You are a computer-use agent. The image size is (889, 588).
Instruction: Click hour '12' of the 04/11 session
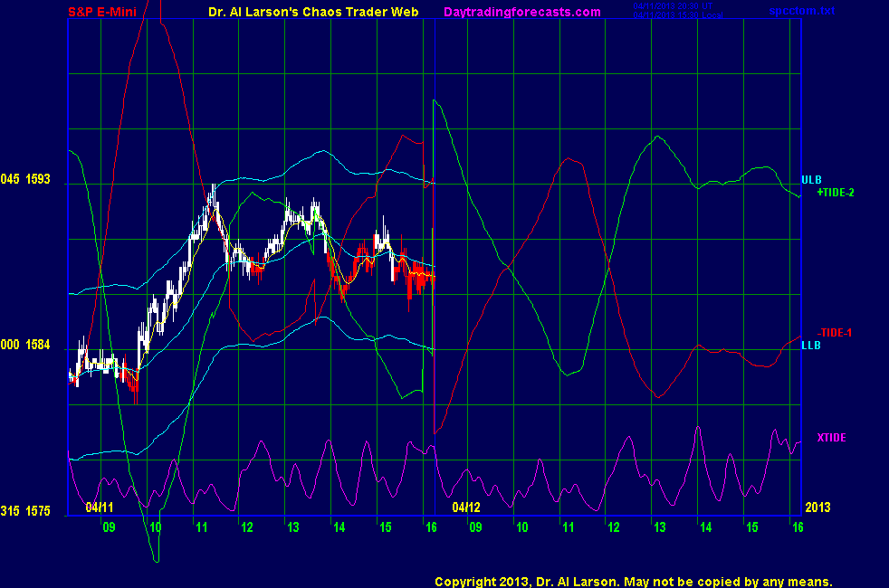click(x=246, y=527)
